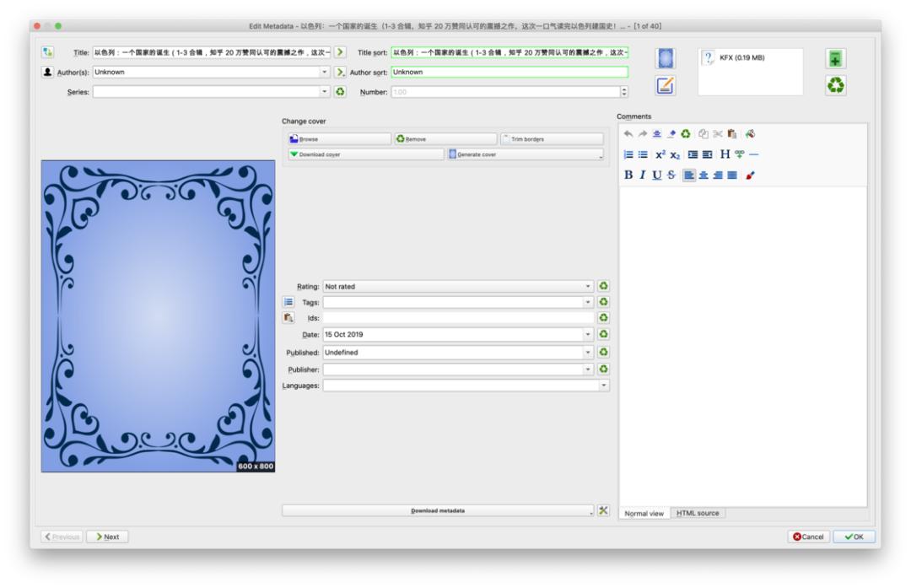Open the manage authors icon
The image size is (911, 588).
click(48, 72)
